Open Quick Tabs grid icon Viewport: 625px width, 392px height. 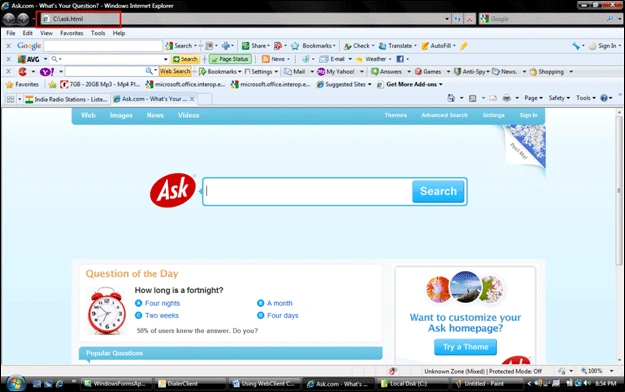click(10, 99)
